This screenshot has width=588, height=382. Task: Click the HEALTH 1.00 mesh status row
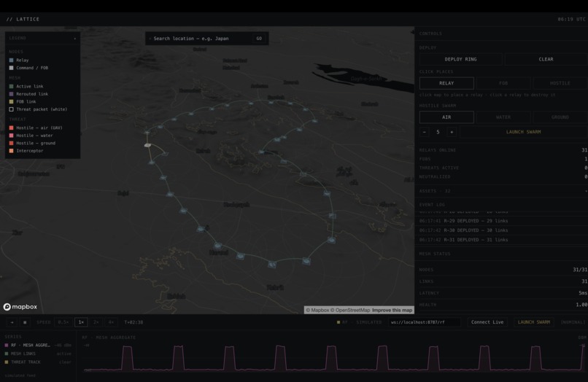503,305
